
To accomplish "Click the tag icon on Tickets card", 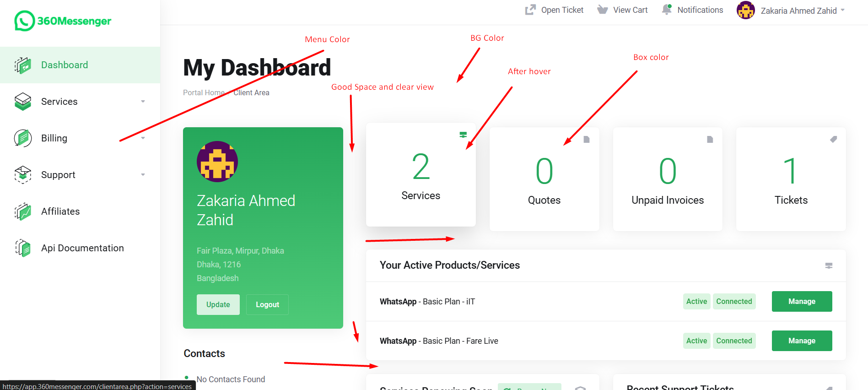I will [834, 139].
